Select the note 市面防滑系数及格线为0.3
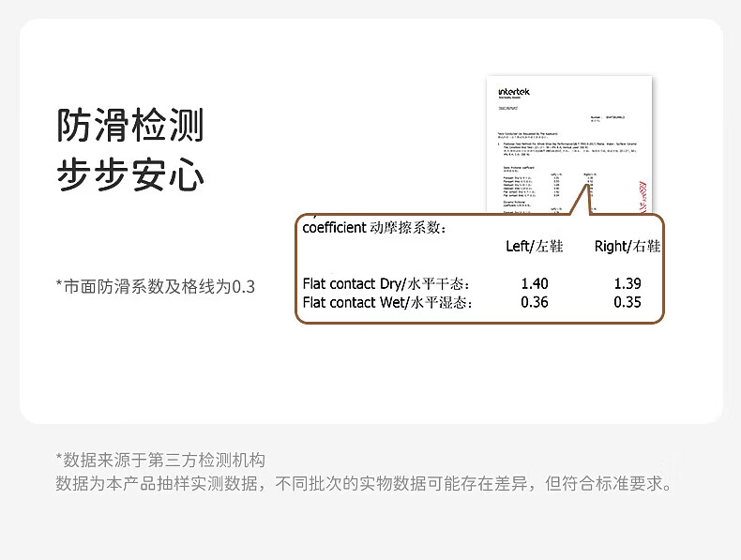 (156, 286)
